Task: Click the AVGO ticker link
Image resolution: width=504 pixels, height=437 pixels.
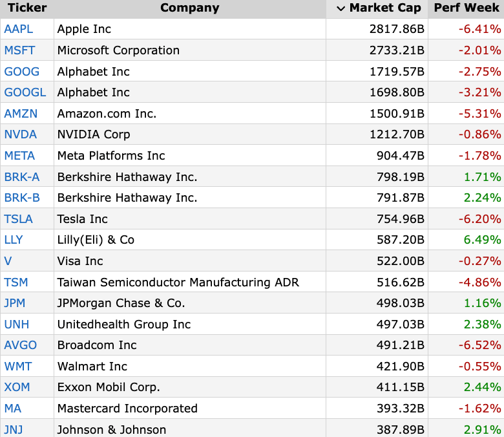Action: tap(21, 345)
